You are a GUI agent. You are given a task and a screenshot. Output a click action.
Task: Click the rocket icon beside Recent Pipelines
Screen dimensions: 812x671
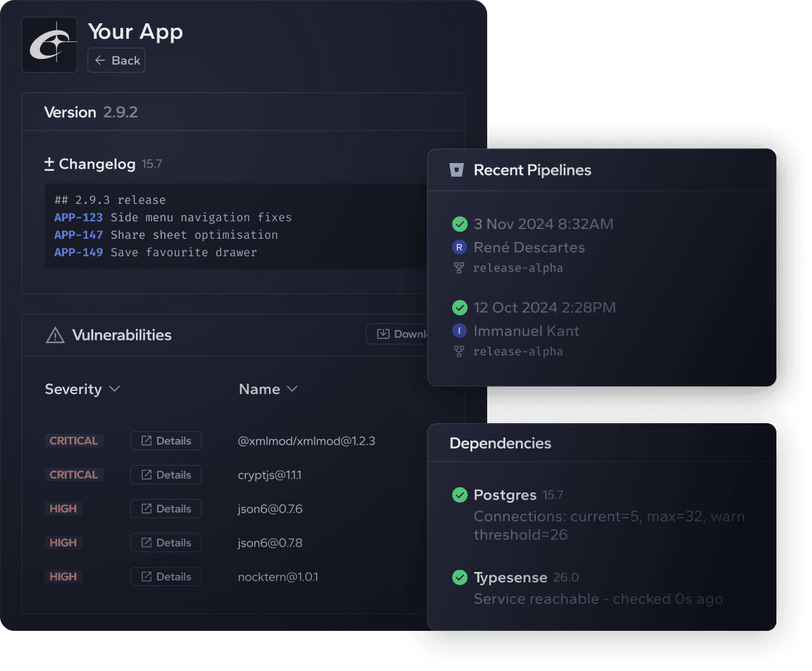pos(458,170)
